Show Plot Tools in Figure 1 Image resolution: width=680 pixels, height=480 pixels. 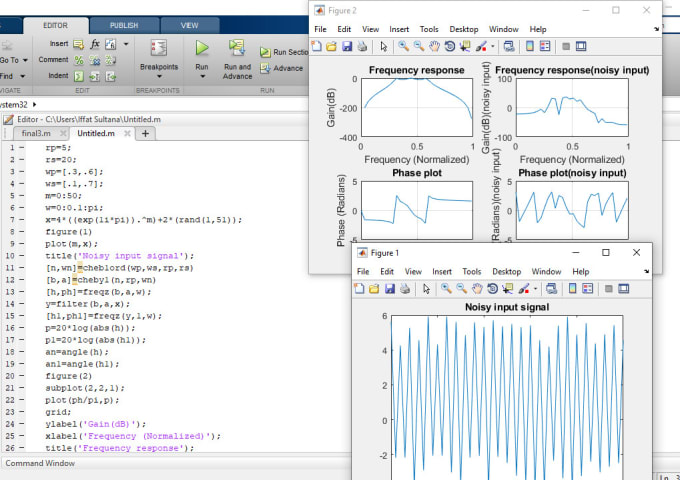624,288
